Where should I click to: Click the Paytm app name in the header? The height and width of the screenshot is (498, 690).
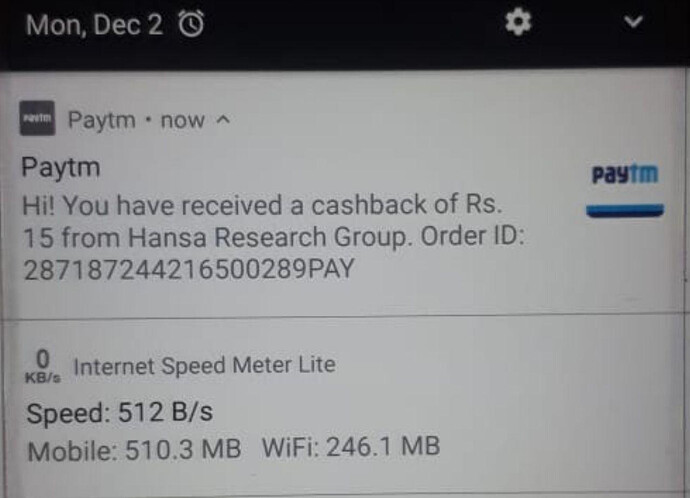click(x=102, y=120)
